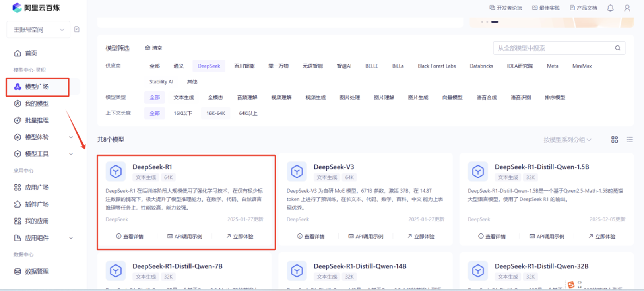Screen dimensions: 644x291
Task: Select the 全部 supplier filter
Action: [155, 66]
